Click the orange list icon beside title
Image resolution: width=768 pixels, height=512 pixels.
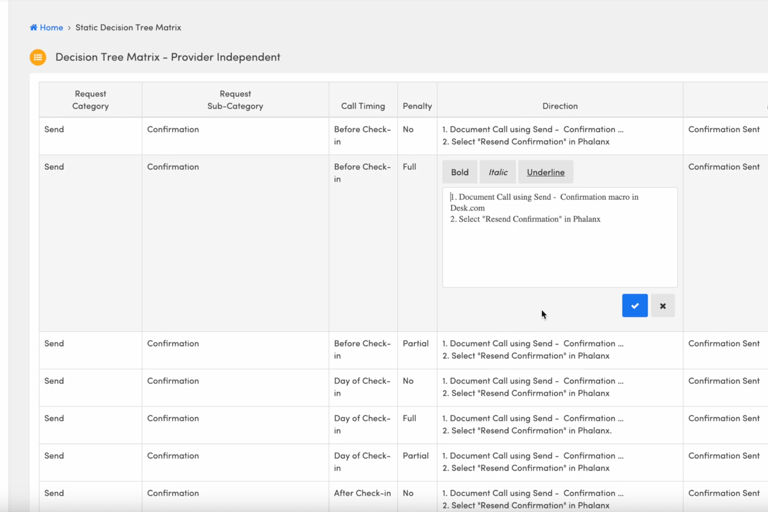38,57
